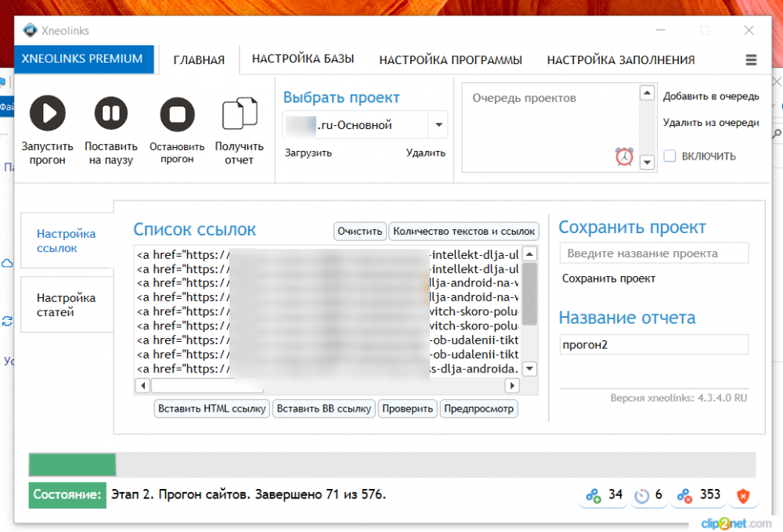This screenshot has width=783, height=532.
Task: Click the XNEOLINKS PREMIUM header button
Action: [x=82, y=59]
